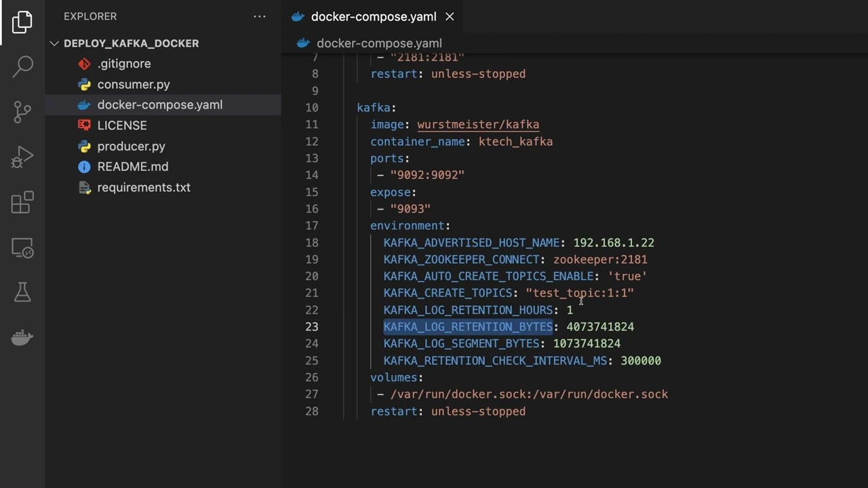This screenshot has width=868, height=488.
Task: Open the Run and Debug view icon
Action: (x=22, y=157)
